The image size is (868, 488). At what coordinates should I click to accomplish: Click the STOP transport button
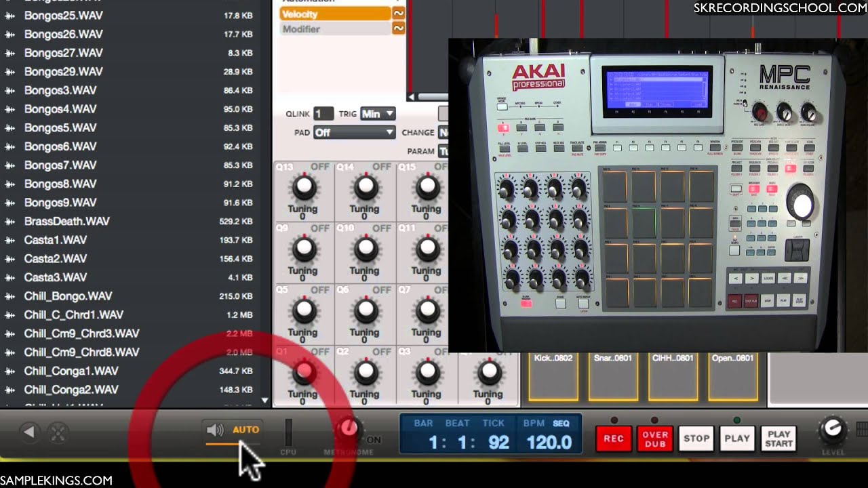click(696, 439)
